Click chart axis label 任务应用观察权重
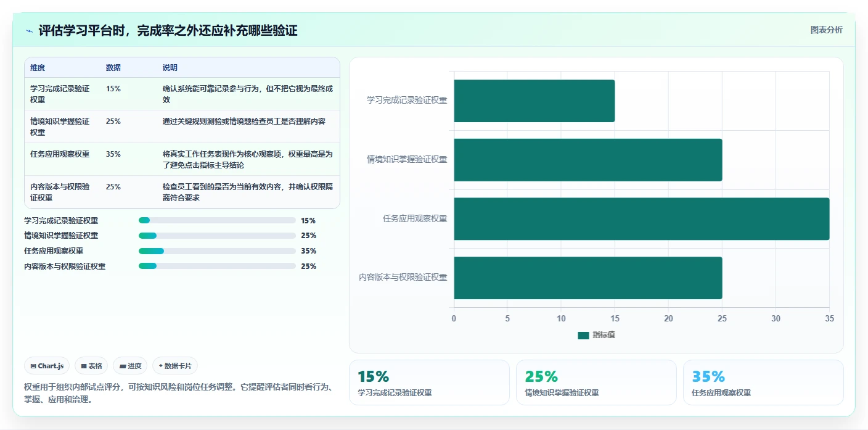Screen dimensions: 868x430 pyautogui.click(x=415, y=218)
